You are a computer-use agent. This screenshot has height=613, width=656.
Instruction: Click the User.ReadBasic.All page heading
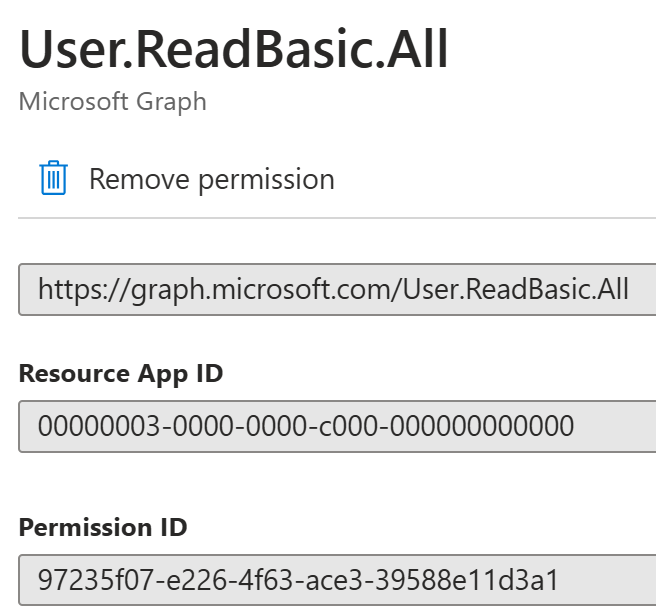point(233,49)
